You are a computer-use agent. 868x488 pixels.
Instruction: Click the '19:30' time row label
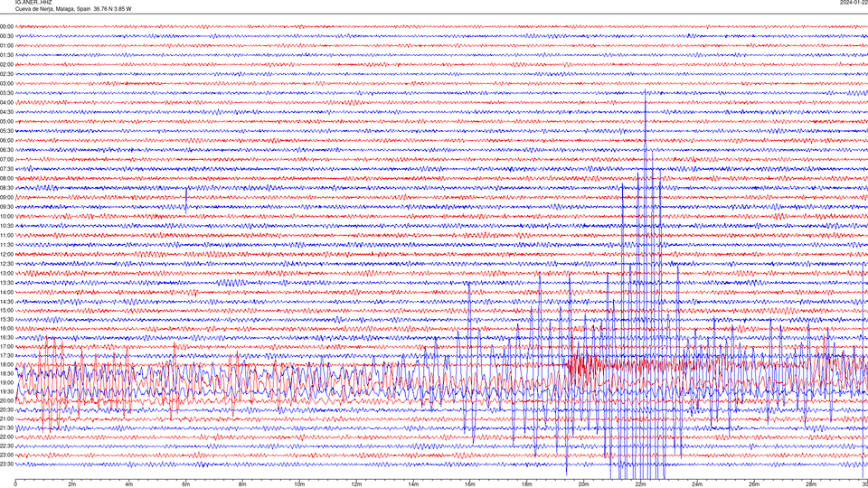click(6, 391)
